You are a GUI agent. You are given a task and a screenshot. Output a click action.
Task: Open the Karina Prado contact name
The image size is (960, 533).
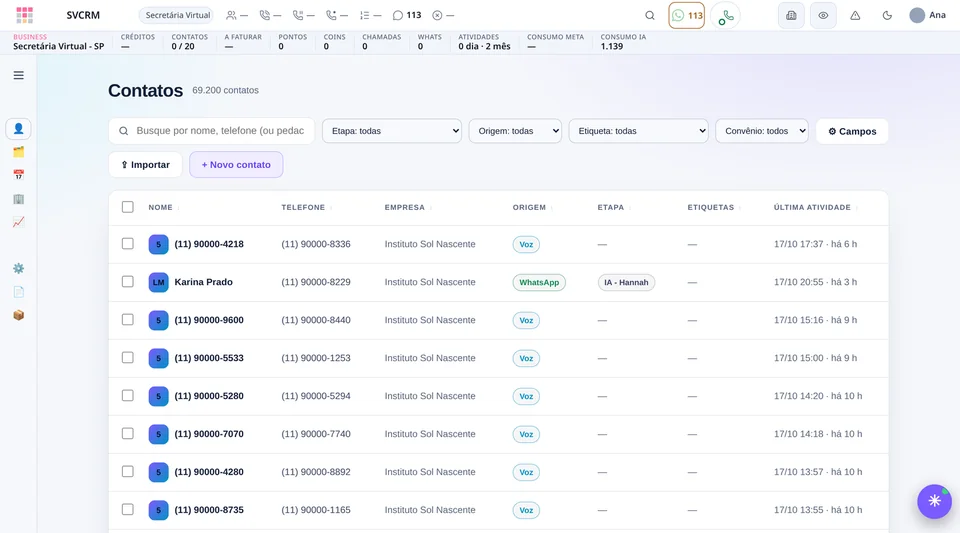203,282
